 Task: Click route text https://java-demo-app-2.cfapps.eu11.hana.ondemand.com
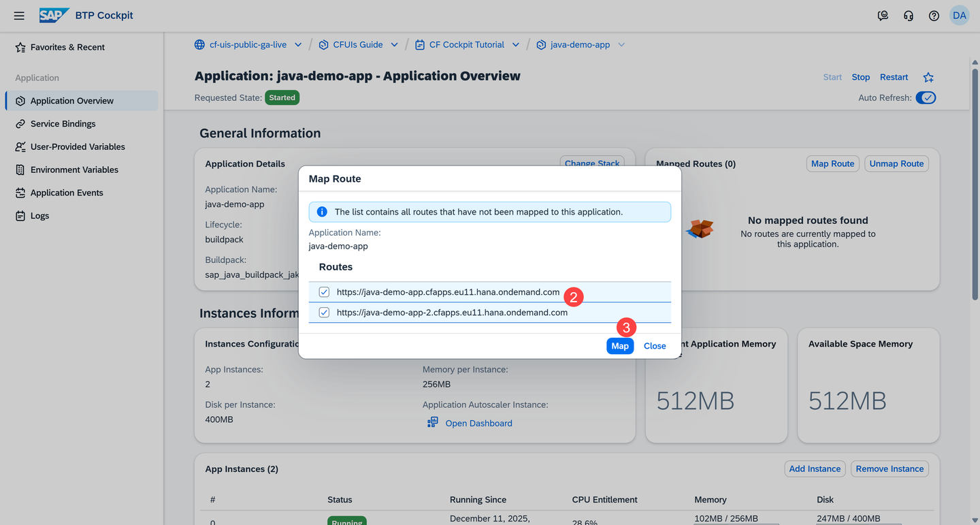pyautogui.click(x=452, y=313)
